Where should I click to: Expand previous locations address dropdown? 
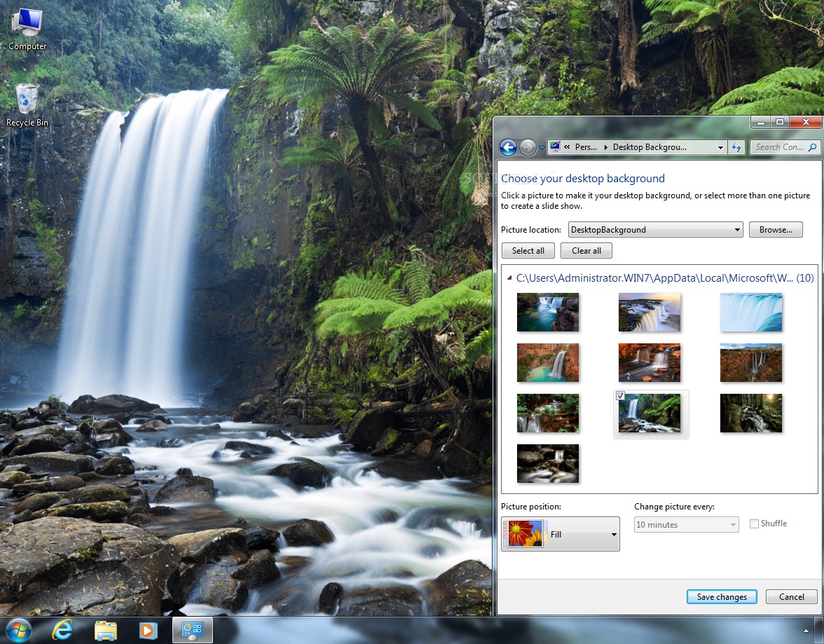720,148
